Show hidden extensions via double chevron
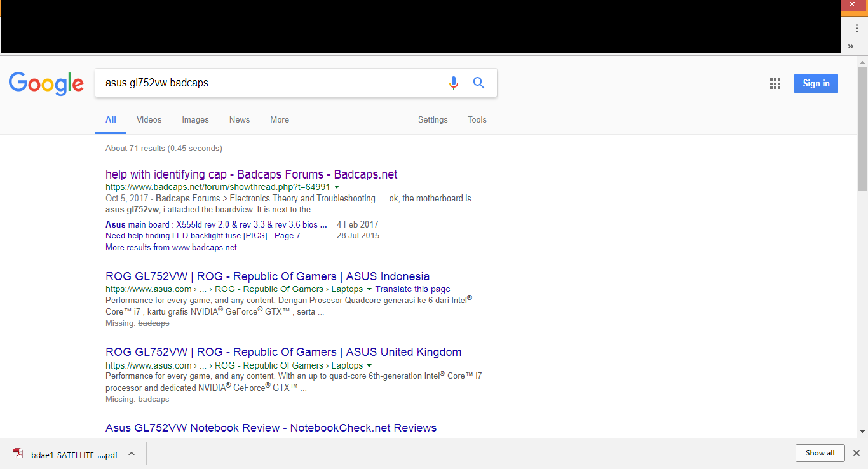The height and width of the screenshot is (469, 868). pyautogui.click(x=851, y=46)
